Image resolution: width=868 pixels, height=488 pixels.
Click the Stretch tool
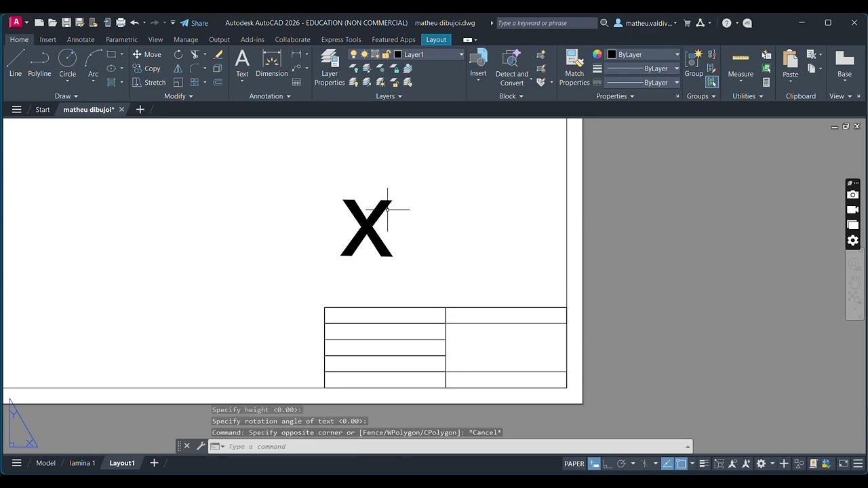coord(149,83)
